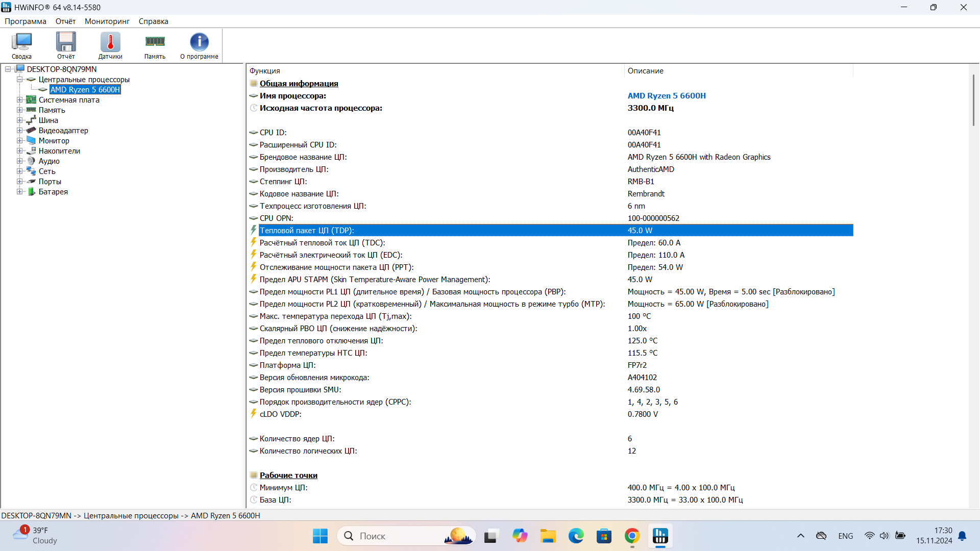Collapse the Центральные процессоры node
The height and width of the screenshot is (551, 980).
pyautogui.click(x=19, y=79)
